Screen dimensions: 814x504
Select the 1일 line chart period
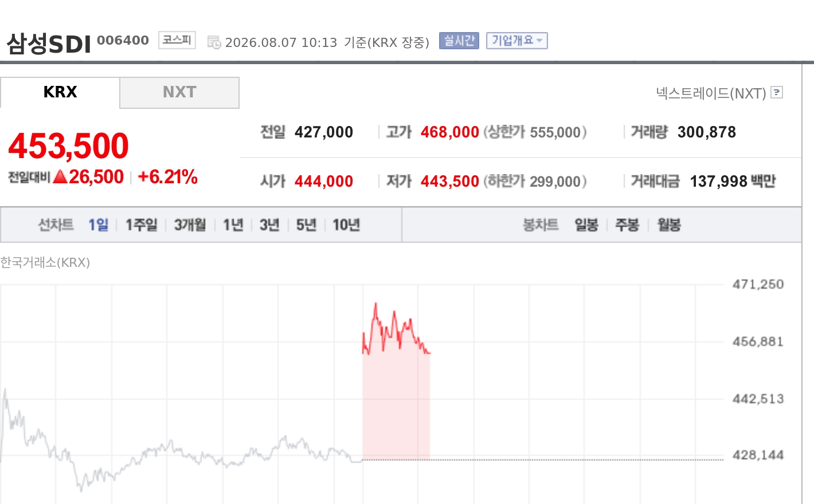[x=99, y=225]
